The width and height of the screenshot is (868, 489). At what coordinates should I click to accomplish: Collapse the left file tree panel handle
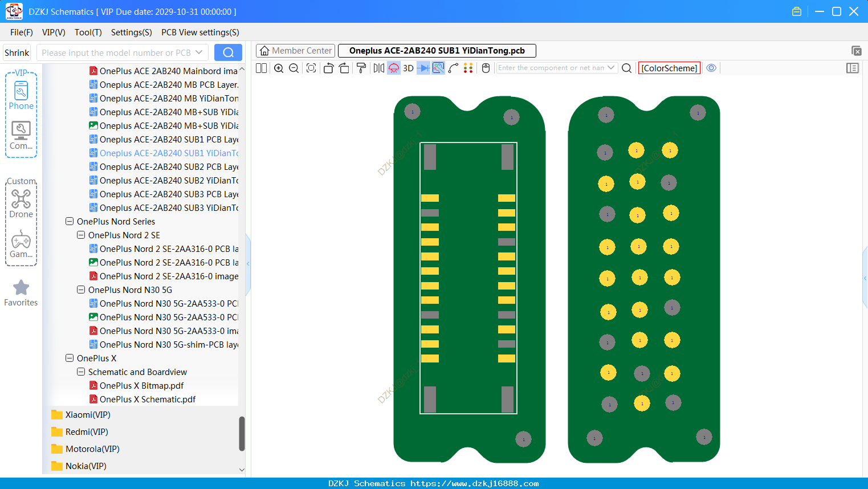click(x=248, y=263)
